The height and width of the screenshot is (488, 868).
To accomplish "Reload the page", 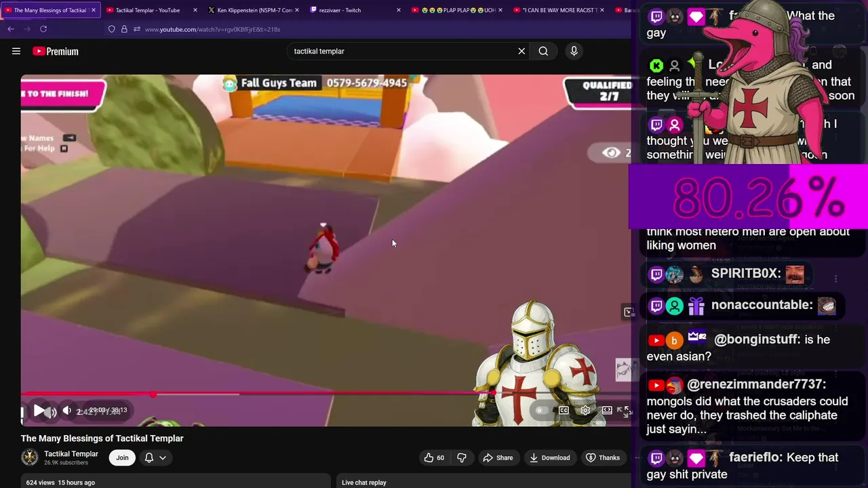I will 43,29.
